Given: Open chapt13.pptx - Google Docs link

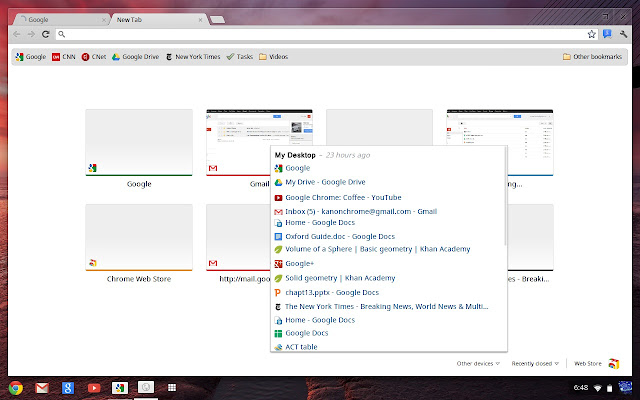Looking at the screenshot, I should tap(332, 293).
